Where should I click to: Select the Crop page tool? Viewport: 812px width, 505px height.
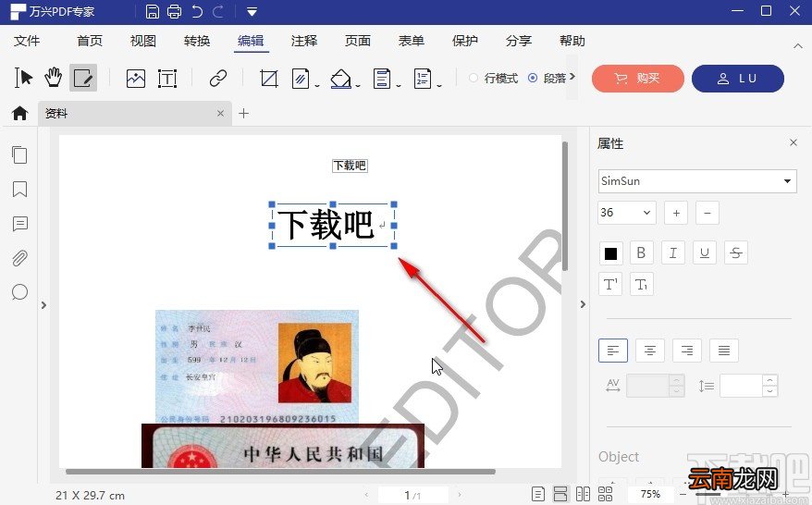coord(269,79)
